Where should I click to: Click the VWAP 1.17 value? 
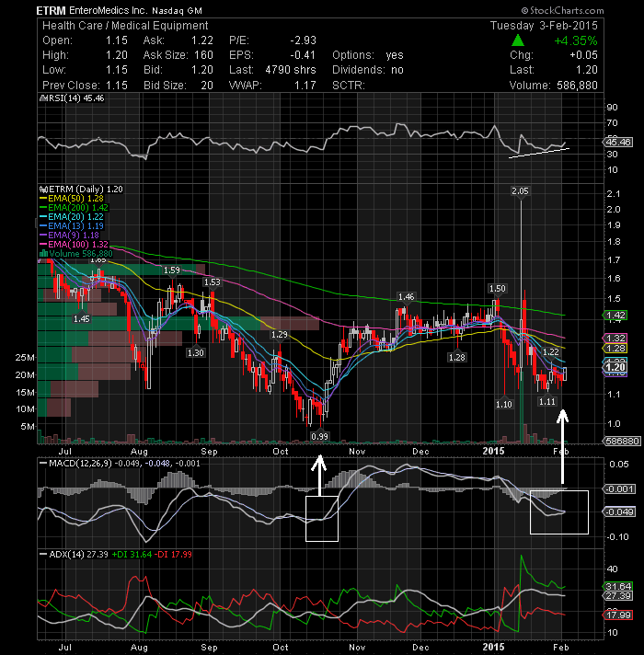305,86
